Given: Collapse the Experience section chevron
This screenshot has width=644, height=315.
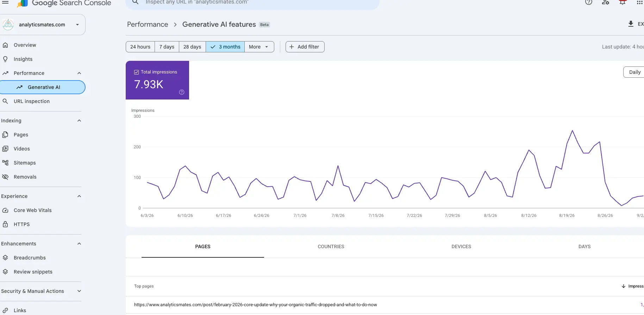Looking at the screenshot, I should [79, 196].
